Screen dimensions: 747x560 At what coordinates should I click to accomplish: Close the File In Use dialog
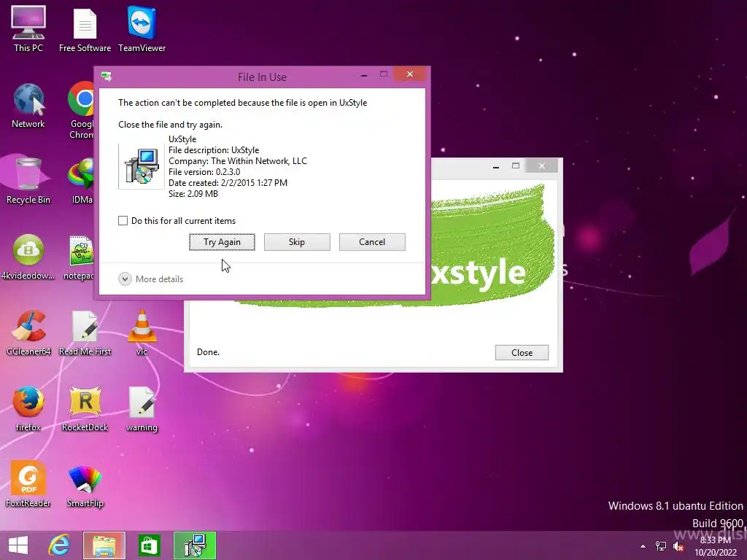410,74
